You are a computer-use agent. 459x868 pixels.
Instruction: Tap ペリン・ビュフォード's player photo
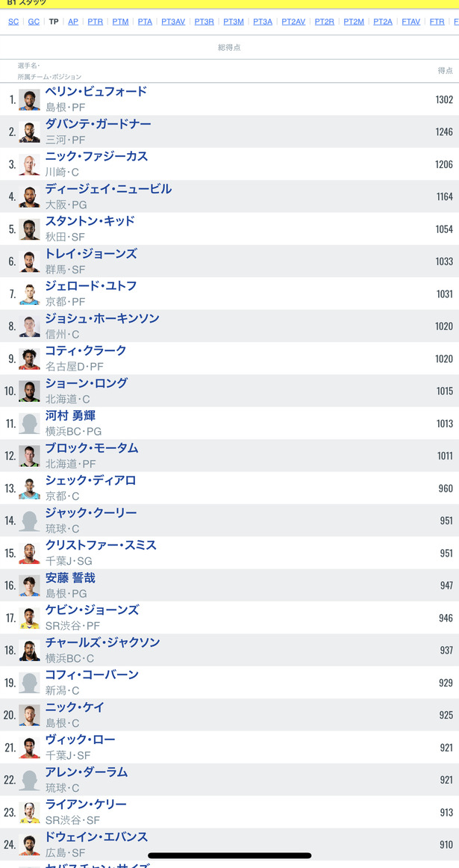(x=29, y=99)
